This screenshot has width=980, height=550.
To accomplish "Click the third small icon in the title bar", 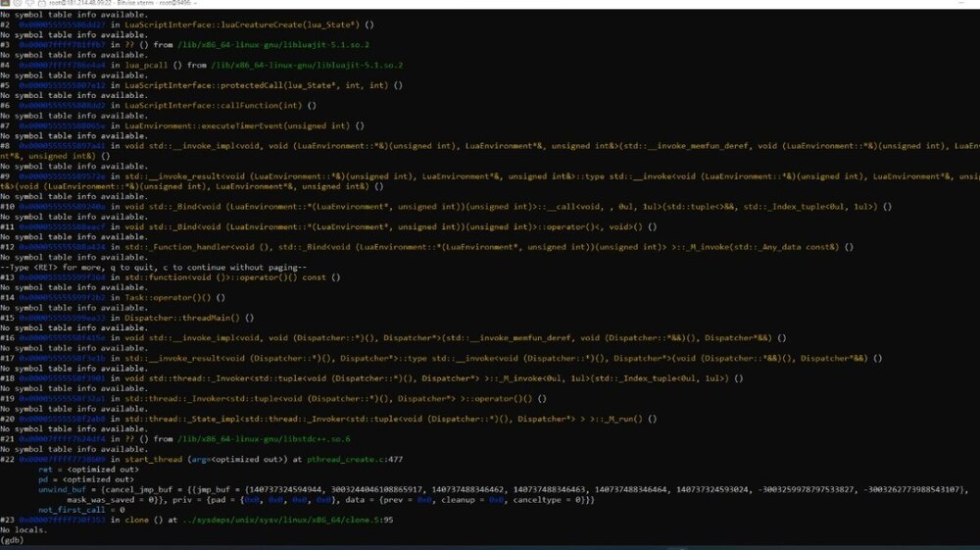I will tap(29, 5).
